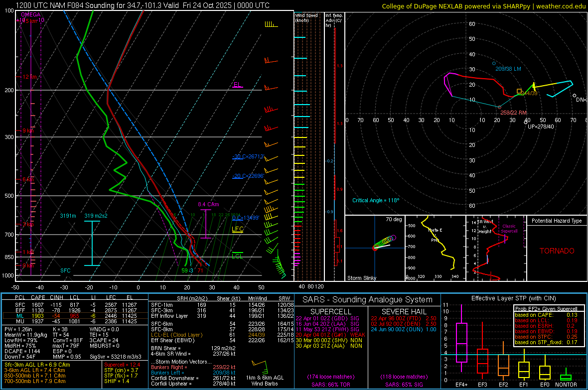Click the 'SARS - Sounding Analogue System' header

tap(367, 300)
